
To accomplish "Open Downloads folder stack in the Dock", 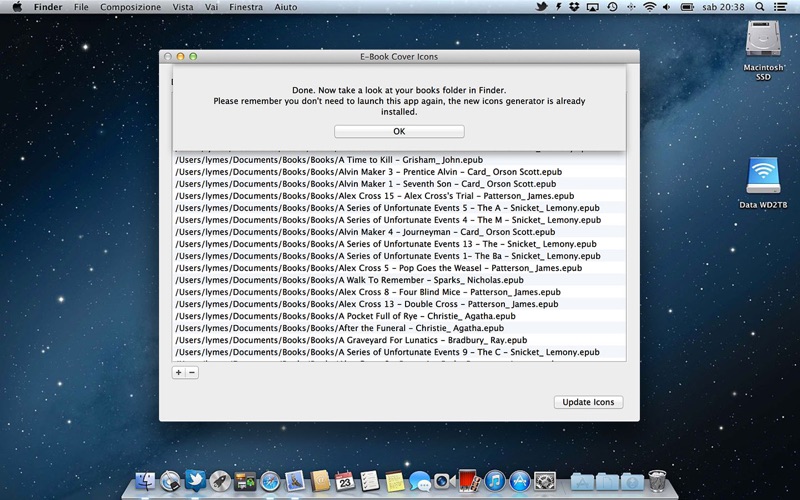I will point(632,482).
